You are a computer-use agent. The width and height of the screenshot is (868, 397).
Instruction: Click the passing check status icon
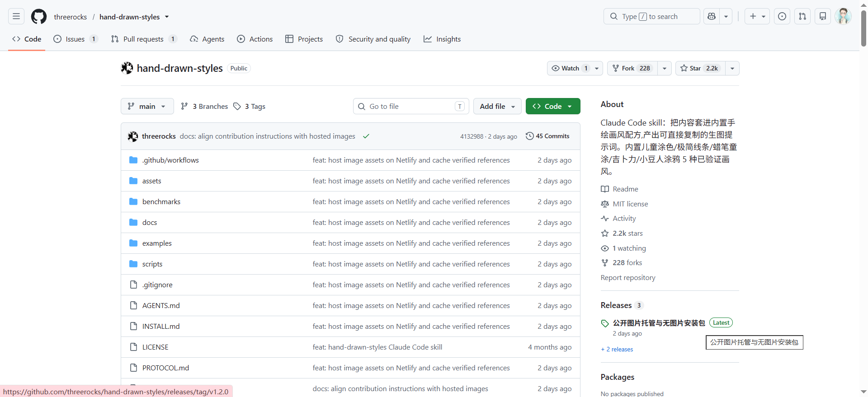point(366,136)
